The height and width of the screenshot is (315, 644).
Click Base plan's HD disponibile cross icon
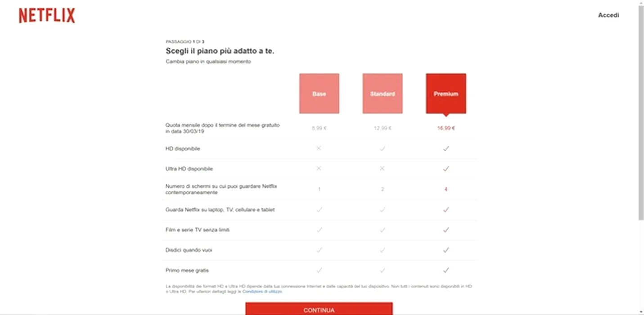pyautogui.click(x=319, y=148)
